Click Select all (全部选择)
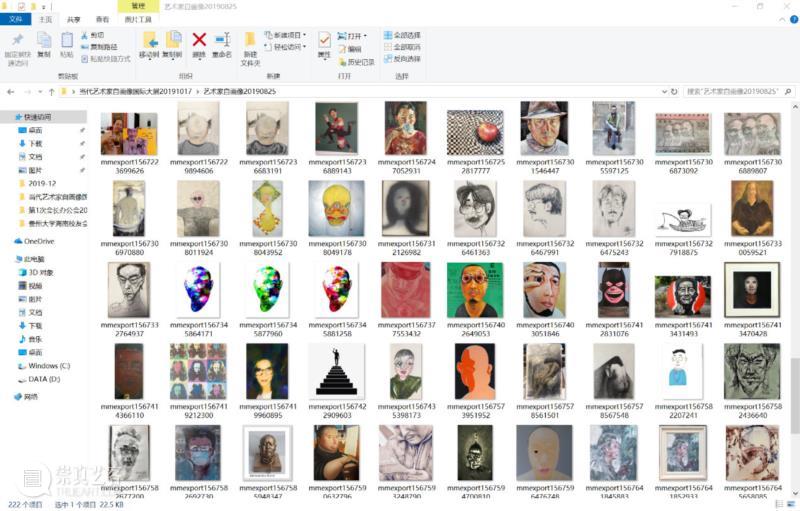The width and height of the screenshot is (800, 511). click(x=402, y=35)
